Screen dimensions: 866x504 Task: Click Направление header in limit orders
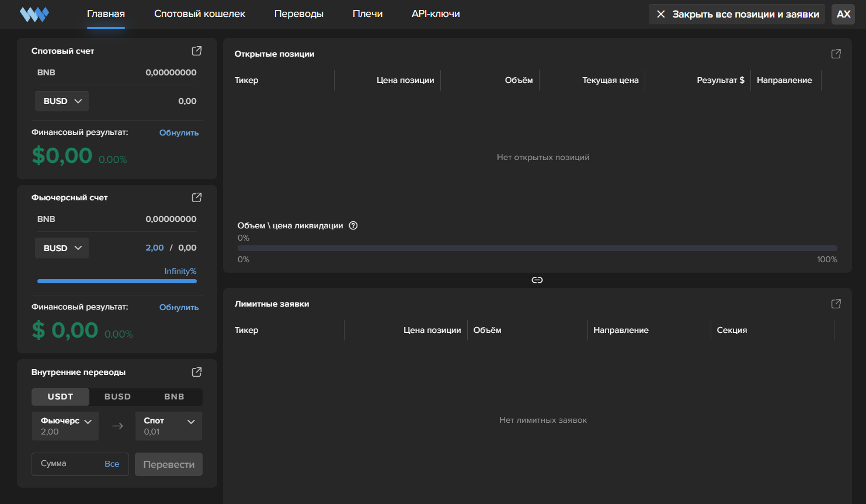tap(621, 330)
